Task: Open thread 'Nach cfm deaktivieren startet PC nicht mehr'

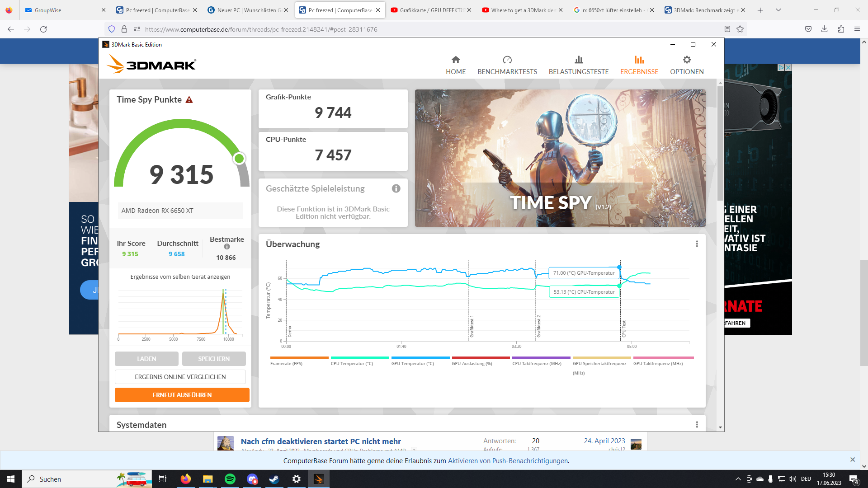Action: point(321,441)
